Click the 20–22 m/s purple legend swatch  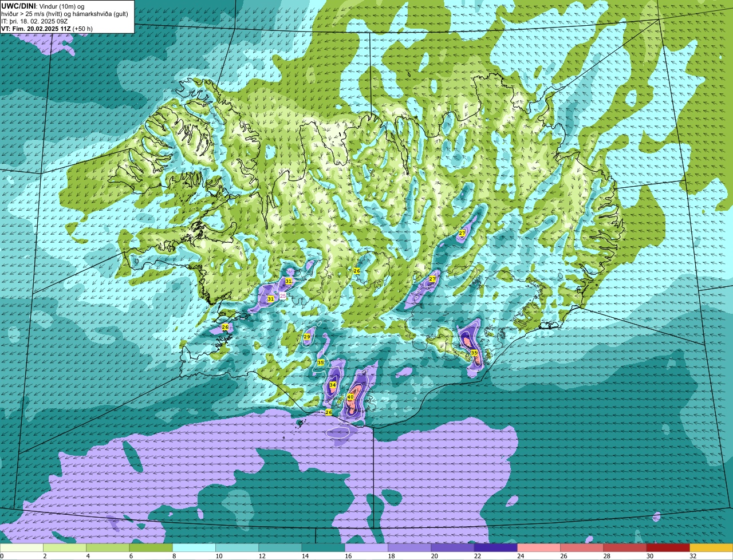(452, 548)
